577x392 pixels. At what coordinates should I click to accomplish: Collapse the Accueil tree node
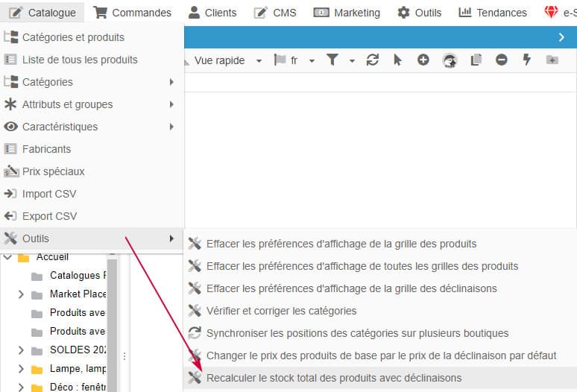[x=7, y=258]
